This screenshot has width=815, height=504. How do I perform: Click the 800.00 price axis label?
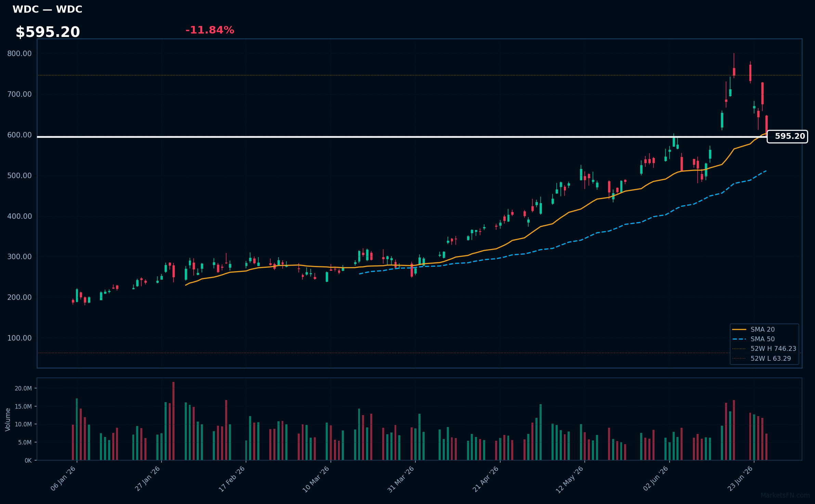(x=20, y=54)
